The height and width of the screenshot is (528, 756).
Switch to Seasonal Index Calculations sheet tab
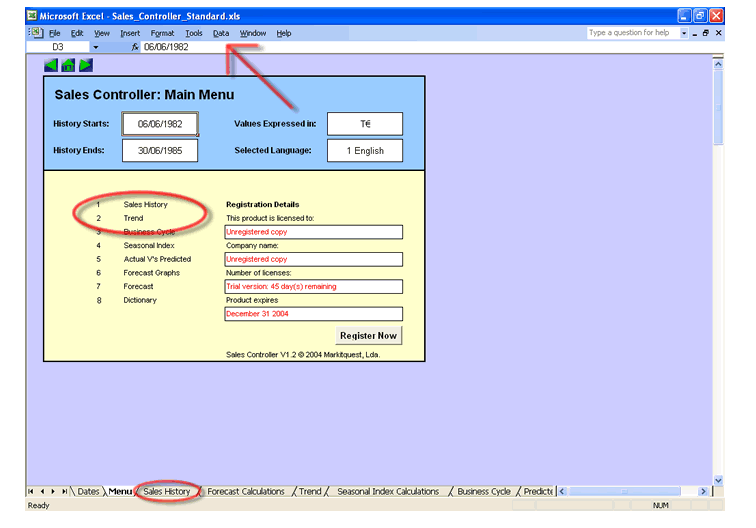click(x=388, y=491)
